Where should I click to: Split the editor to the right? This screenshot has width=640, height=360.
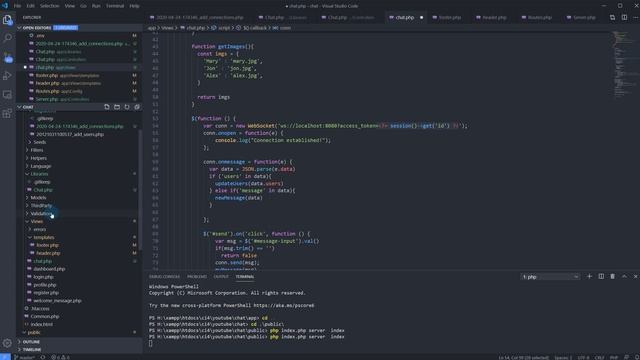point(624,18)
